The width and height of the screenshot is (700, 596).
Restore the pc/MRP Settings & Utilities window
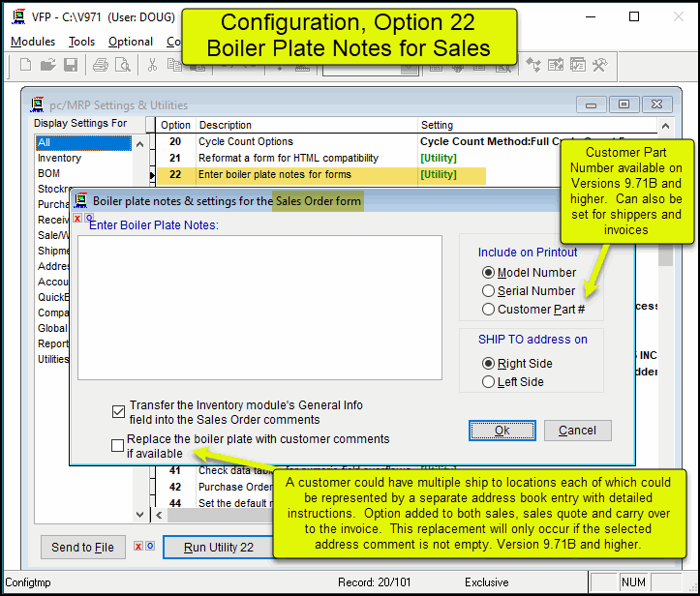tap(624, 104)
